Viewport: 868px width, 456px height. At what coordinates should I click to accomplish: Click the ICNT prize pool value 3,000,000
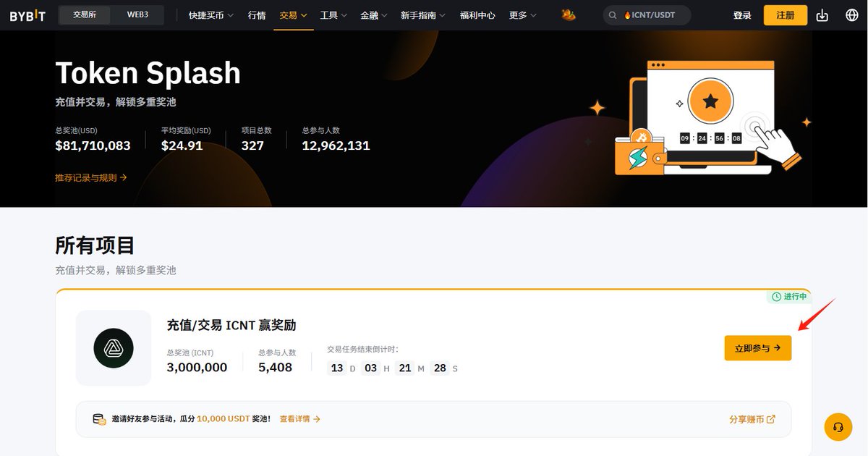(197, 367)
